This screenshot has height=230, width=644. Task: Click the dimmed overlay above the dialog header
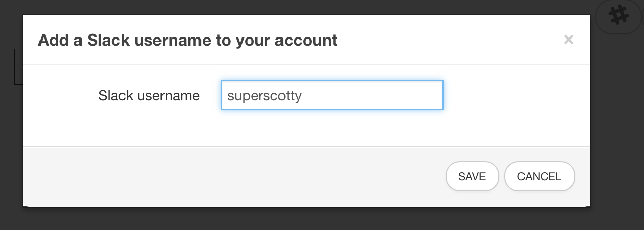click(304, 7)
